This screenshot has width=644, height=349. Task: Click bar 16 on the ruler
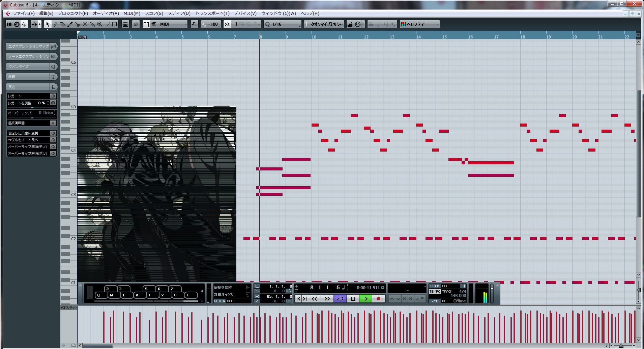(x=470, y=37)
